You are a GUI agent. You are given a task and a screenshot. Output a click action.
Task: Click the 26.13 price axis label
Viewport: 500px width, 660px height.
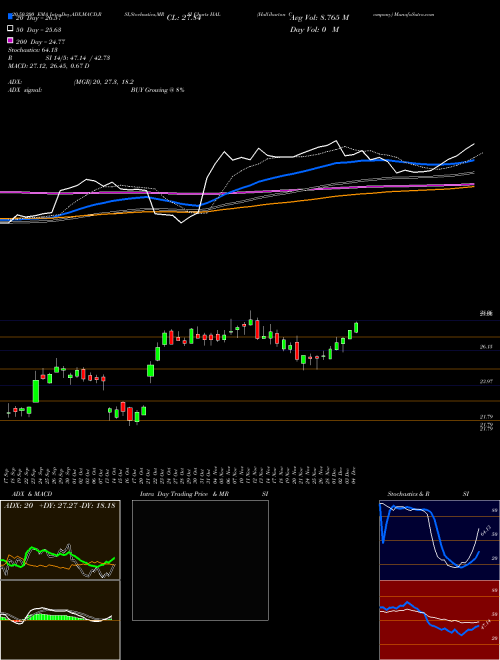click(486, 347)
